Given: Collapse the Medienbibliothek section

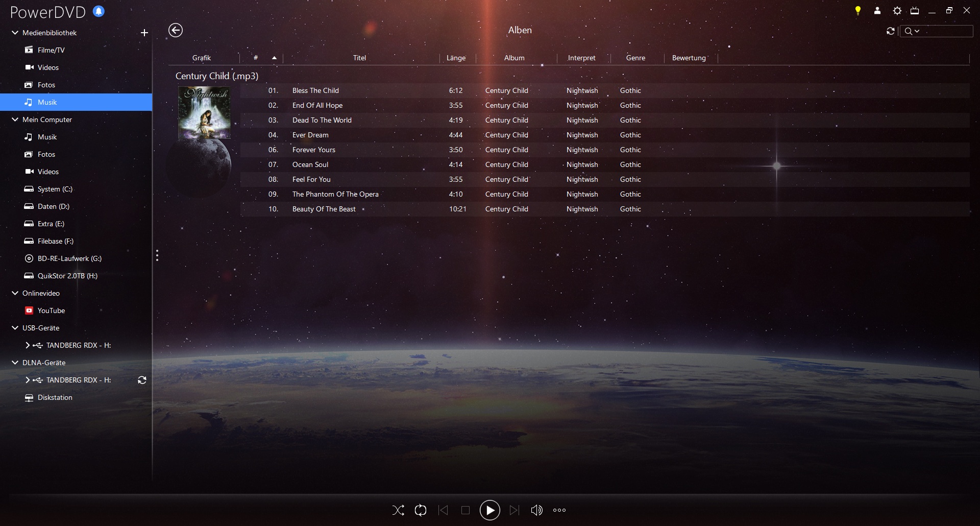Looking at the screenshot, I should [15, 33].
